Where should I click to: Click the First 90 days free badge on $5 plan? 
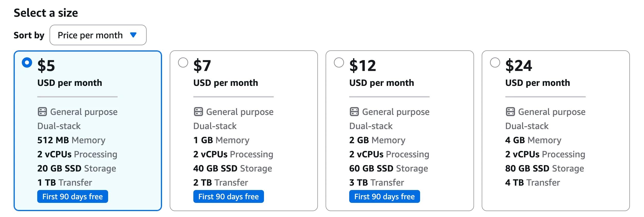point(72,197)
